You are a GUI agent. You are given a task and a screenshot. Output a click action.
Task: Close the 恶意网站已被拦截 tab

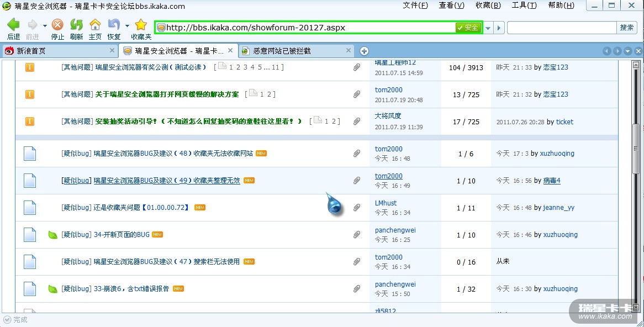pos(349,50)
